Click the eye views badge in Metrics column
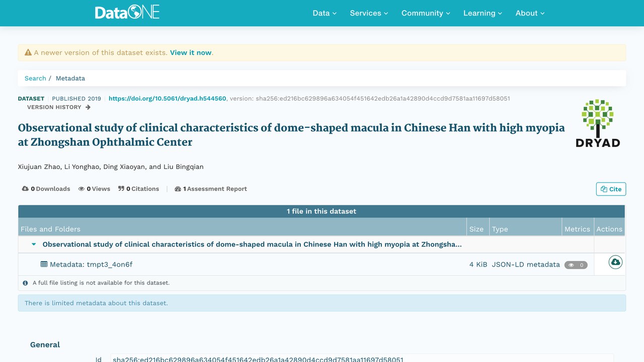Screen dimensions: 644x362 pos(576,265)
